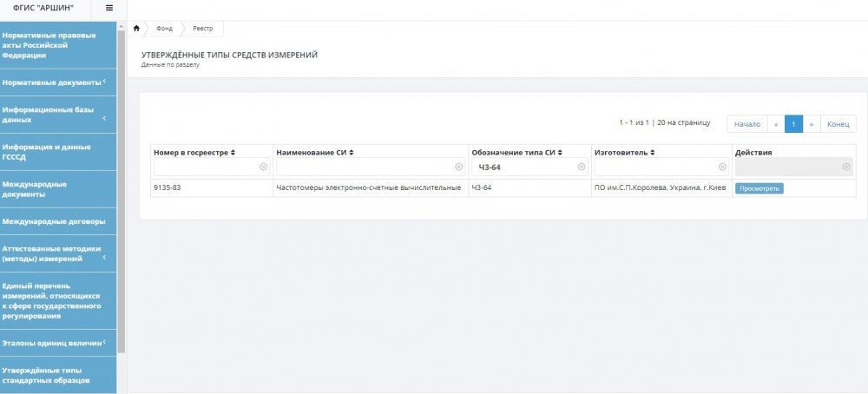Open Утверждённые типы стандартных образцов

click(58, 375)
